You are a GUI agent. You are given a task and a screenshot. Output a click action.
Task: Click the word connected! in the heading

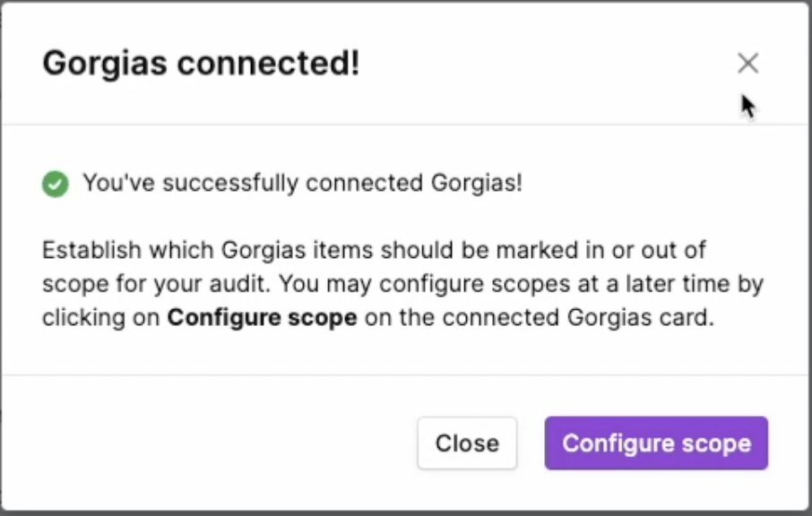tap(268, 64)
